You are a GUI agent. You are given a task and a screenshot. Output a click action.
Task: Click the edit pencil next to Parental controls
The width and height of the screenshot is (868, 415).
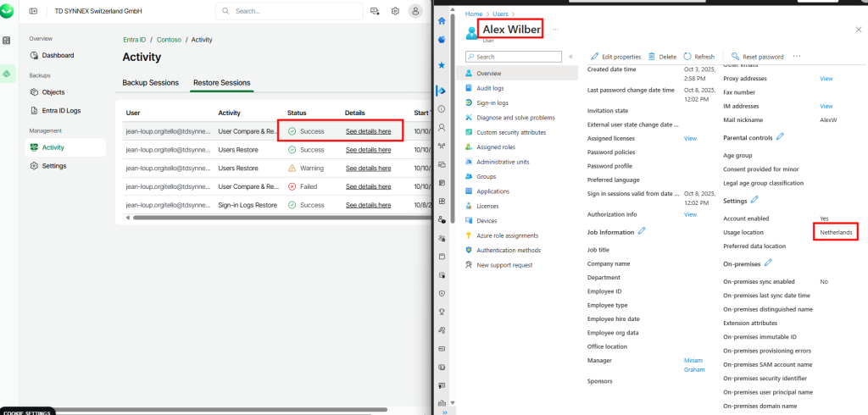tap(780, 136)
